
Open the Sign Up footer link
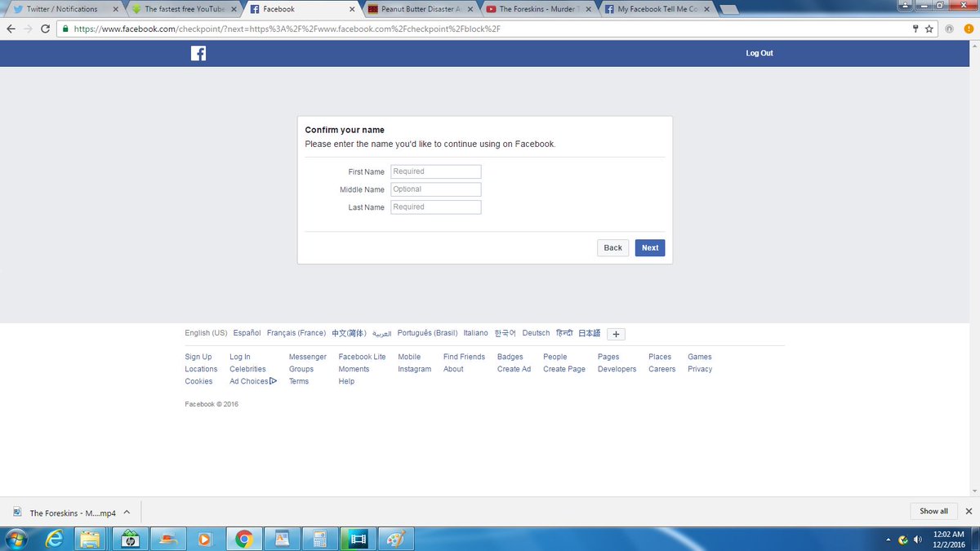click(x=198, y=357)
